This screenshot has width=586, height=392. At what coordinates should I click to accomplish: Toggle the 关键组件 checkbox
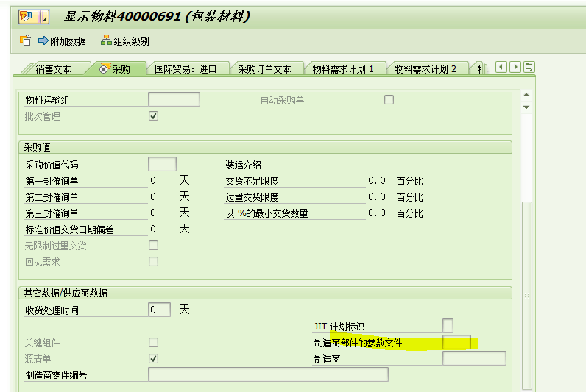[153, 342]
